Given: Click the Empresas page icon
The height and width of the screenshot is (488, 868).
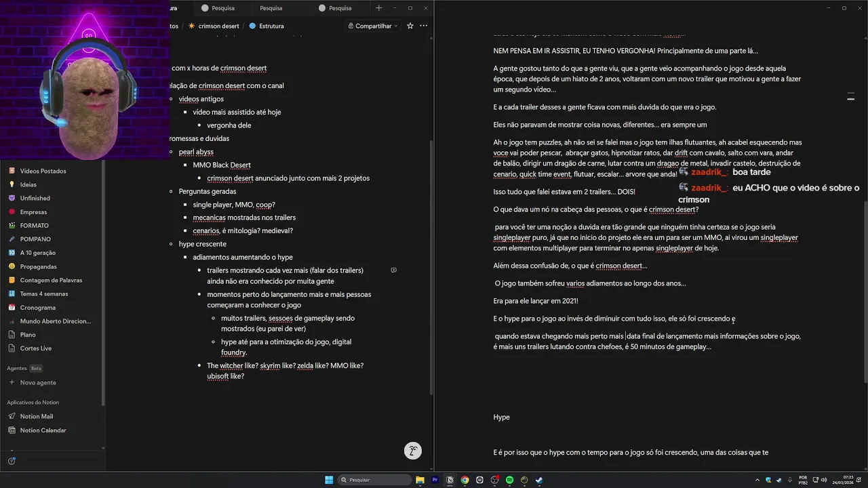Looking at the screenshot, I should (x=12, y=211).
